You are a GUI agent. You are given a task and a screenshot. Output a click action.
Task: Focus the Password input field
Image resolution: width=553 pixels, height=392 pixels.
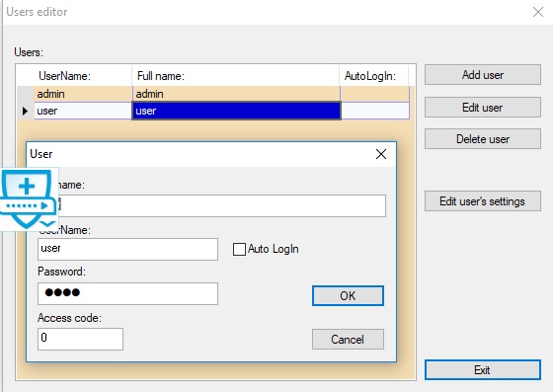coord(127,293)
